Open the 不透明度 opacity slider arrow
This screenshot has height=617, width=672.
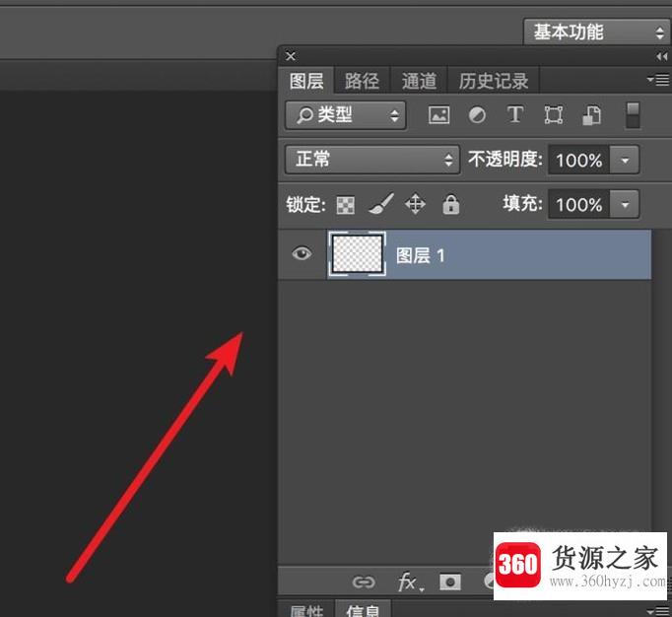(625, 161)
